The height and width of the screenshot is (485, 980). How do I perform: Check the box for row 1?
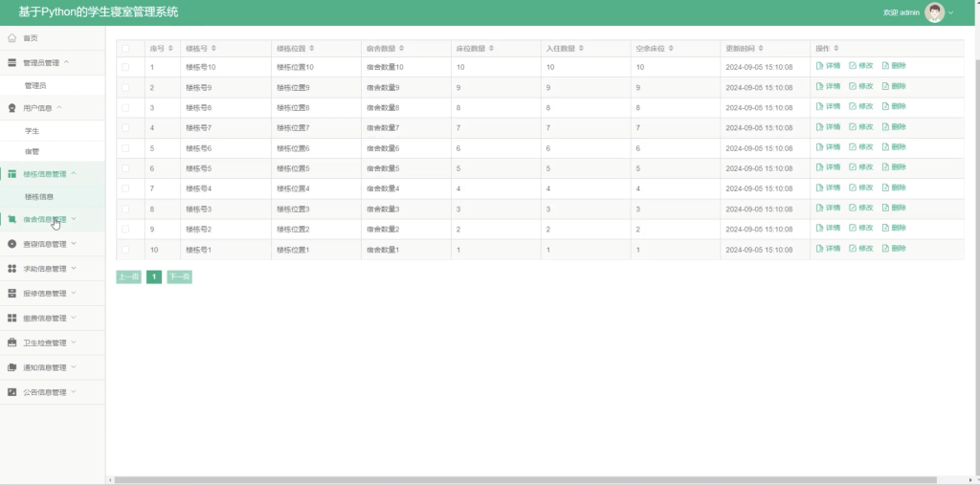(x=125, y=67)
